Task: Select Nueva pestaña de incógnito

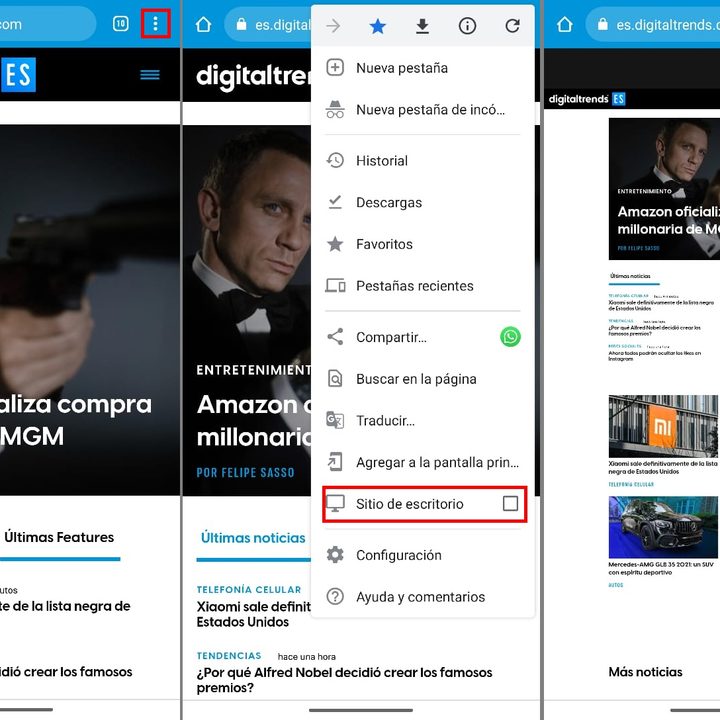Action: pyautogui.click(x=422, y=110)
